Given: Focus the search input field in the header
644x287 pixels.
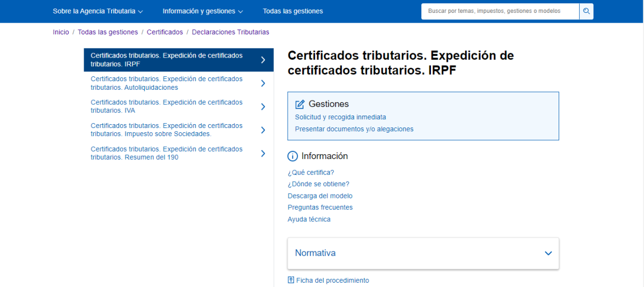Looking at the screenshot, I should tap(500, 11).
